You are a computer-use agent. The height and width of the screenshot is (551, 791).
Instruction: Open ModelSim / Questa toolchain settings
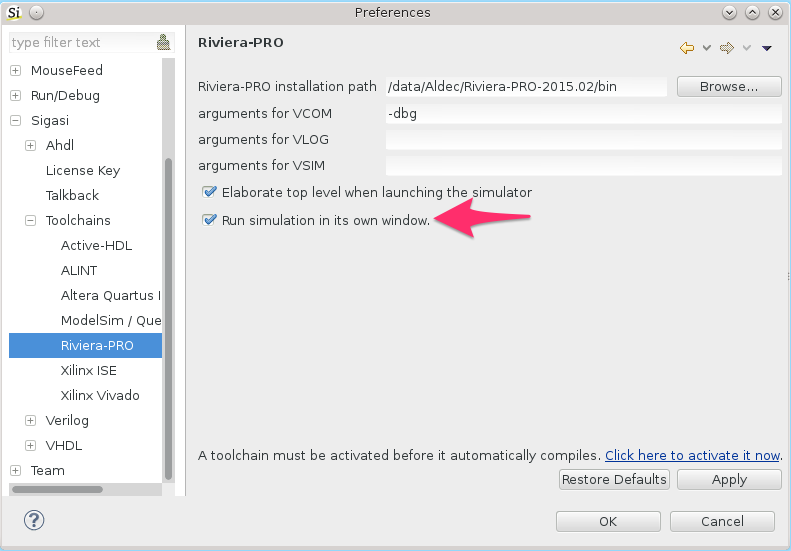tap(111, 320)
